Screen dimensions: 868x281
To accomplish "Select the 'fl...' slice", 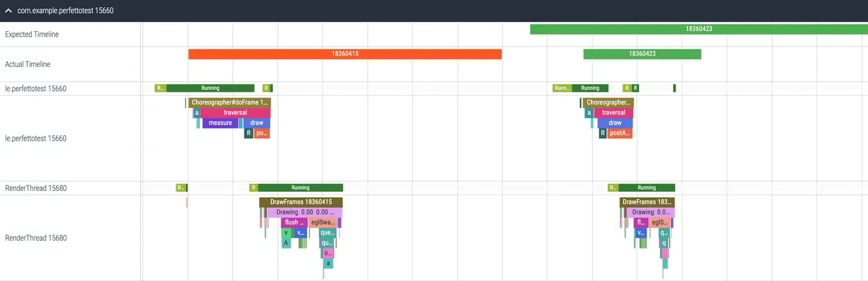I will tap(641, 222).
